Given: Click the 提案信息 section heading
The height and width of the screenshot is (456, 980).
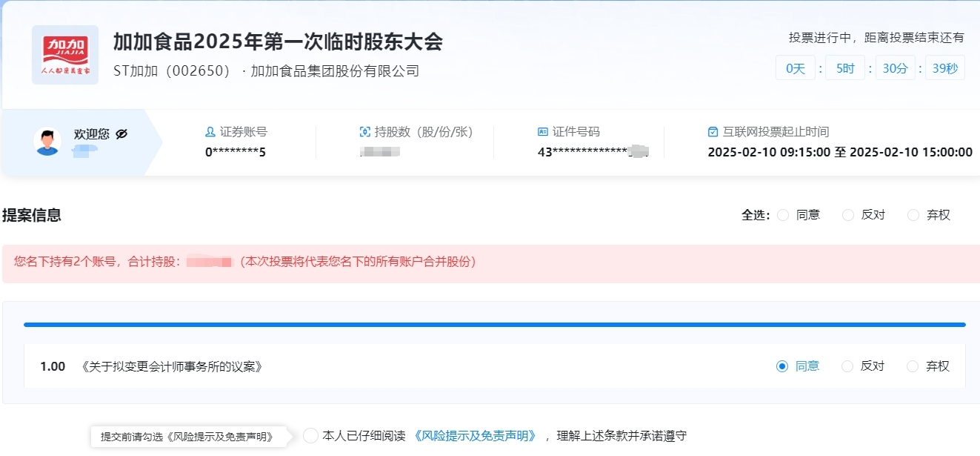Looking at the screenshot, I should pos(32,215).
